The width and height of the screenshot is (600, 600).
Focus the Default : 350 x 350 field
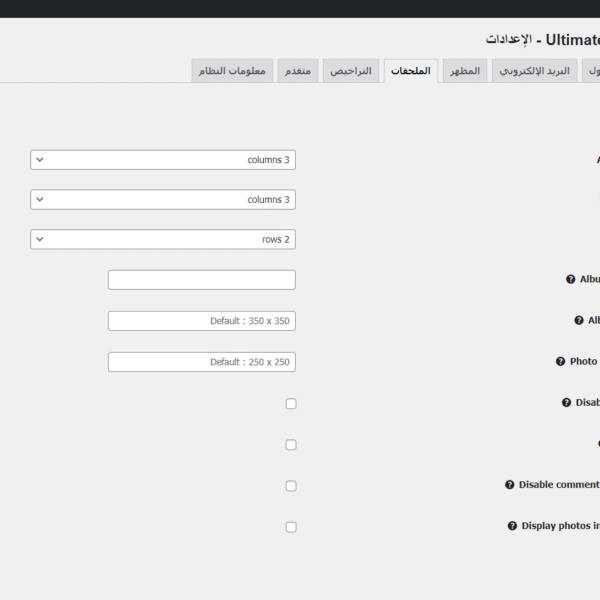pyautogui.click(x=202, y=321)
